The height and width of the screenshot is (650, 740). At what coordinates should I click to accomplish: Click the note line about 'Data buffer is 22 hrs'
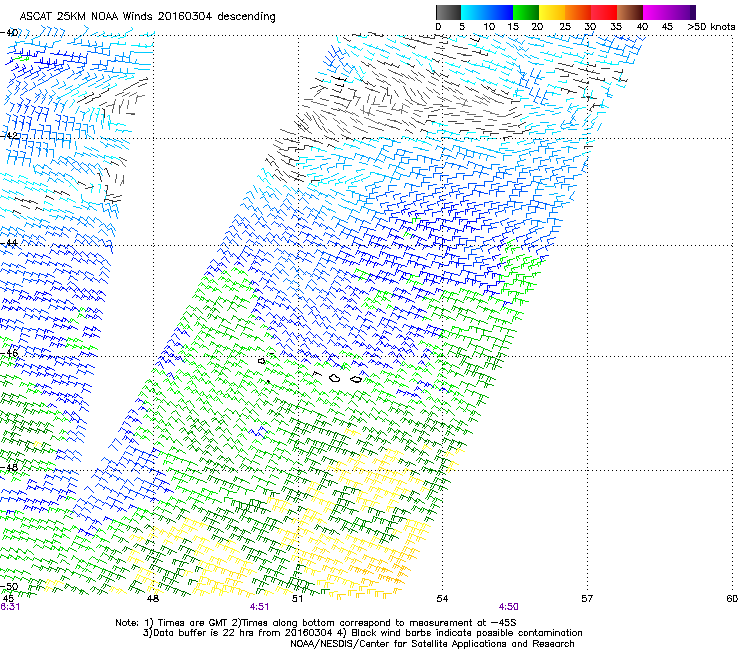click(x=362, y=633)
